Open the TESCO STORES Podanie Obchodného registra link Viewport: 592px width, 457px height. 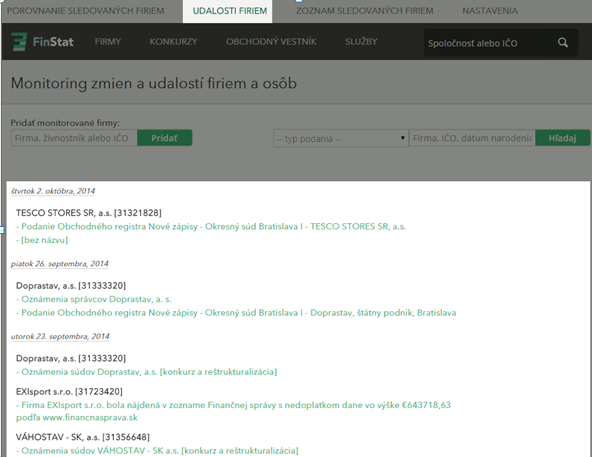pyautogui.click(x=211, y=227)
